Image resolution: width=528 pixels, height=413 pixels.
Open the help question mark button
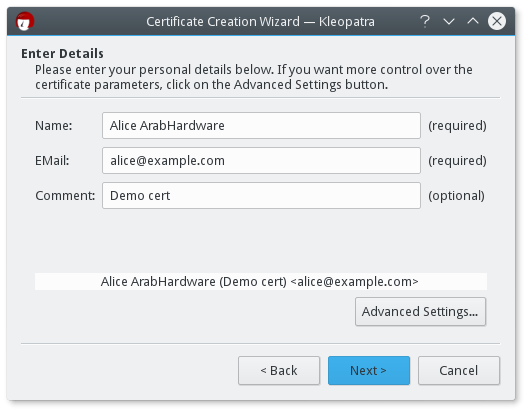(x=425, y=22)
